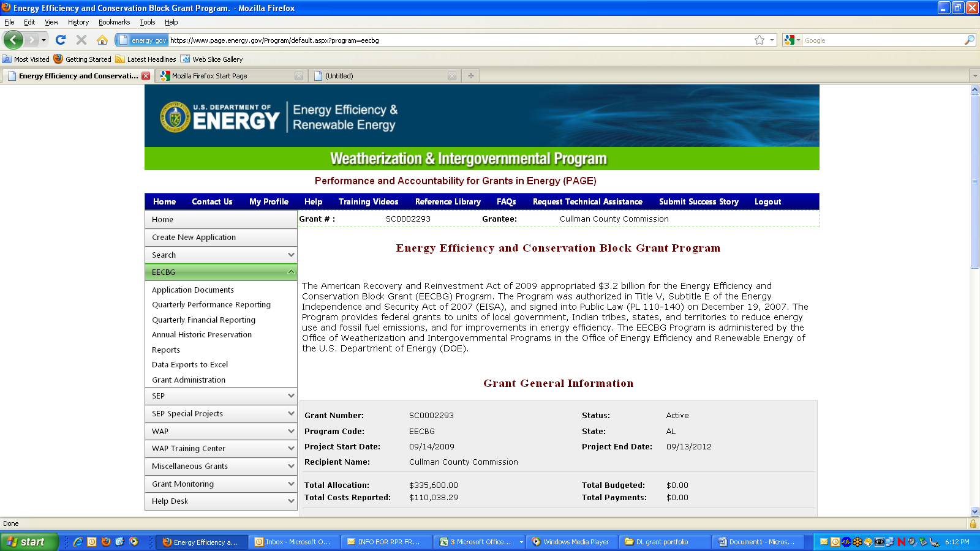The height and width of the screenshot is (551, 980).
Task: Expand the Grant Monitoring sidebar section
Action: pyautogui.click(x=291, y=484)
